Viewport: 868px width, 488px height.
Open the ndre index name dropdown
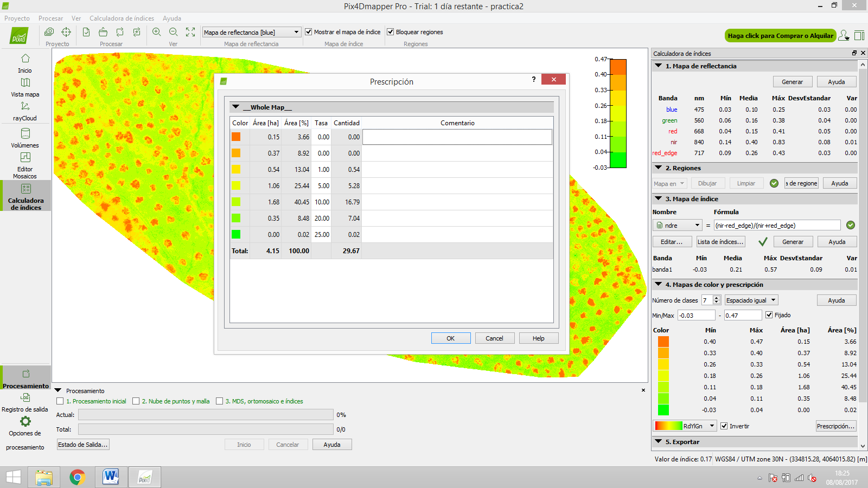[678, 225]
